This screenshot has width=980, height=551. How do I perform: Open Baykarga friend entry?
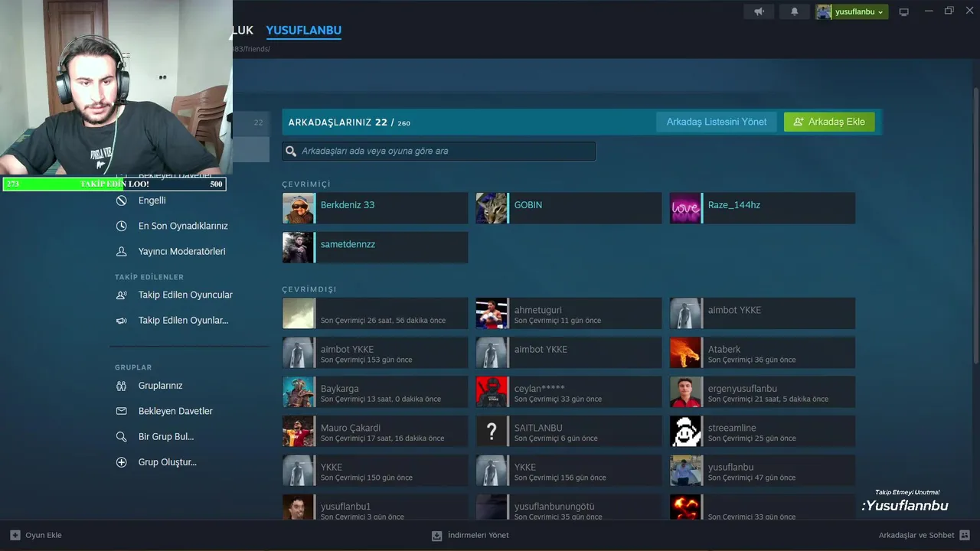coord(375,392)
